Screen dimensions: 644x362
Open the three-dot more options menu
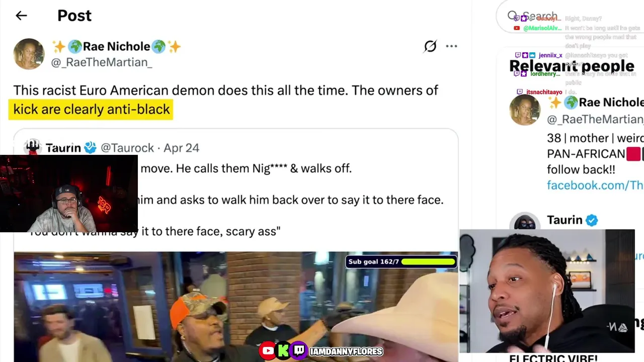(x=451, y=46)
